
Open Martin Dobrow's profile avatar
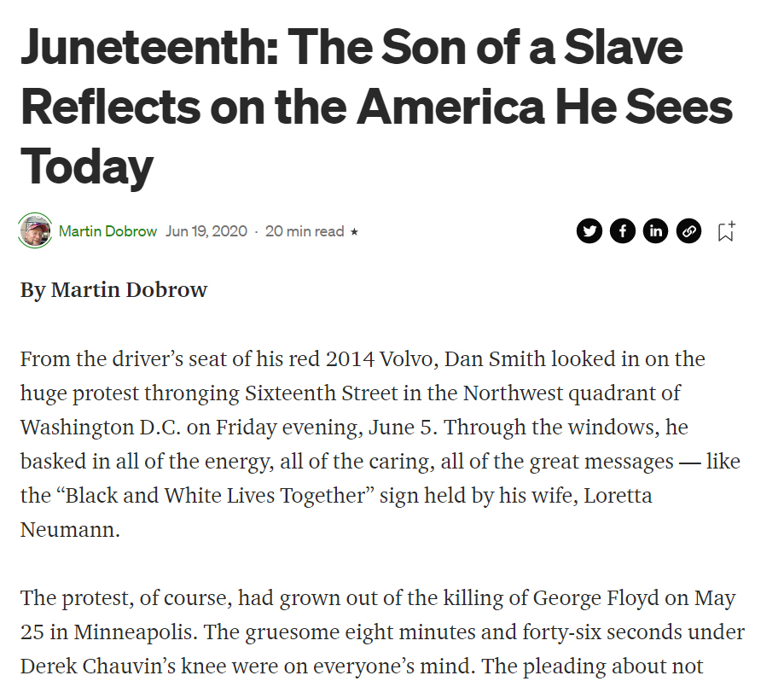click(35, 230)
